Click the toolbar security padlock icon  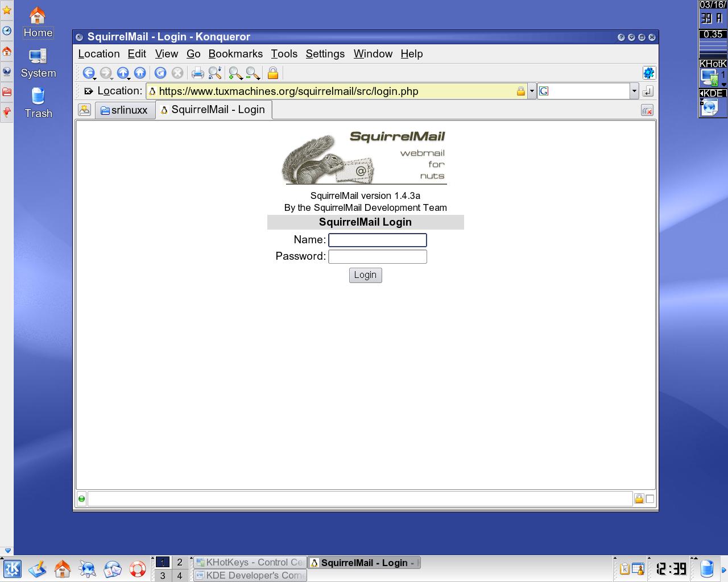point(273,73)
